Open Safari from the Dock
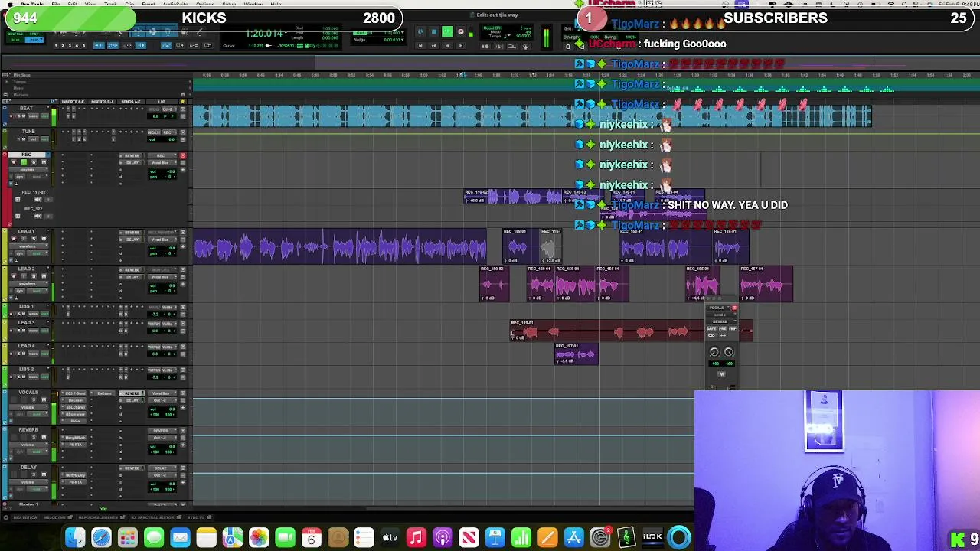Screen dimensions: 980x551 click(x=101, y=538)
